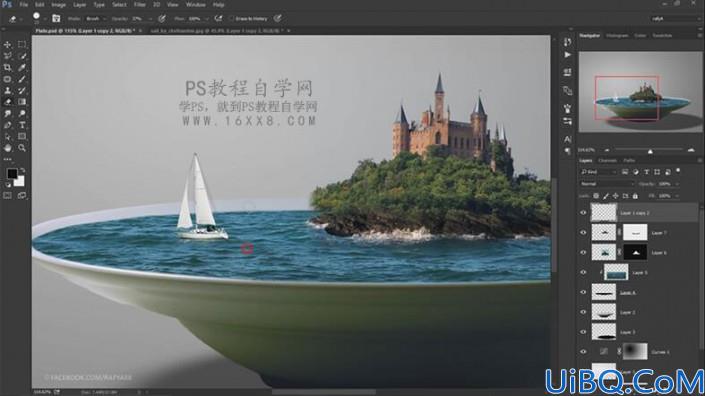
Task: Open the Character panel A icon
Action: click(x=568, y=139)
